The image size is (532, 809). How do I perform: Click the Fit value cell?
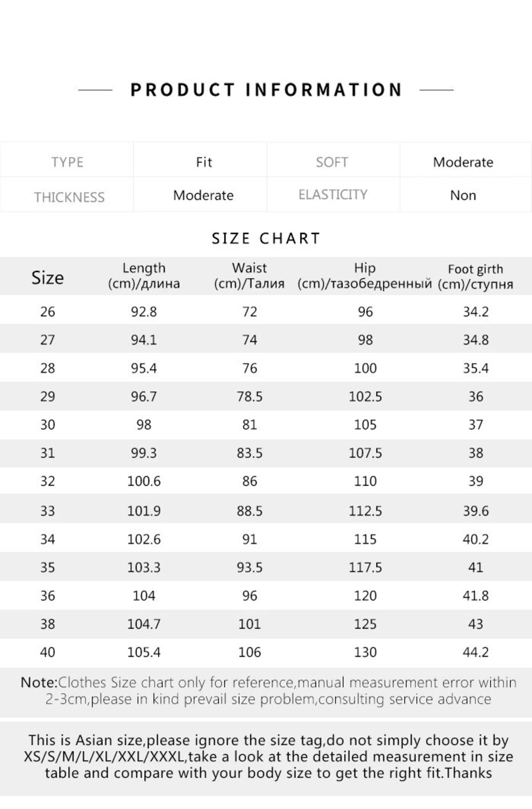(204, 162)
